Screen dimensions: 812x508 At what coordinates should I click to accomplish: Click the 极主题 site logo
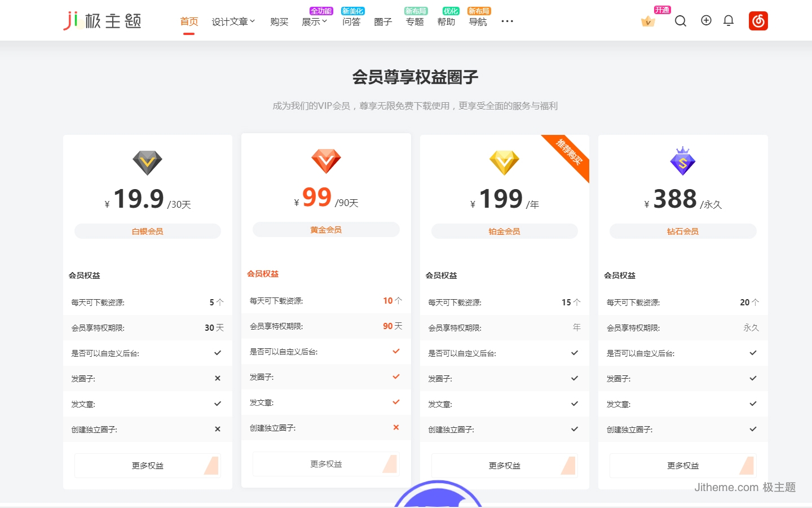coord(102,21)
